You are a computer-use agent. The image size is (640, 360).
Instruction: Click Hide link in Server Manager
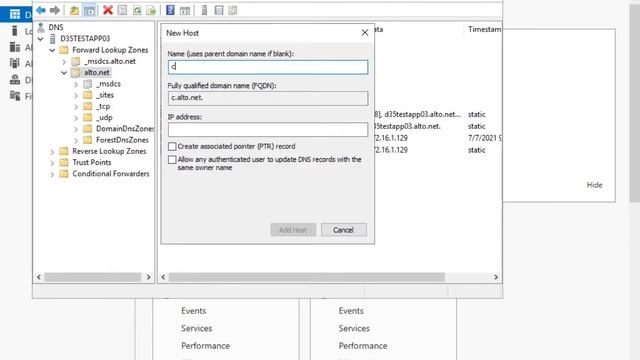[x=594, y=185]
